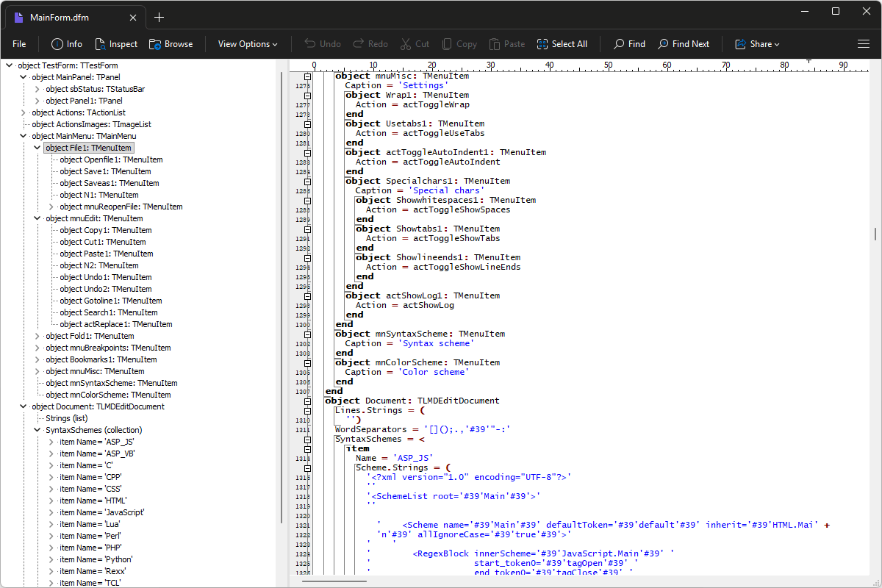Select mnColorScheme: TMenuItem in tree
Screen dimensions: 882x588
108,395
